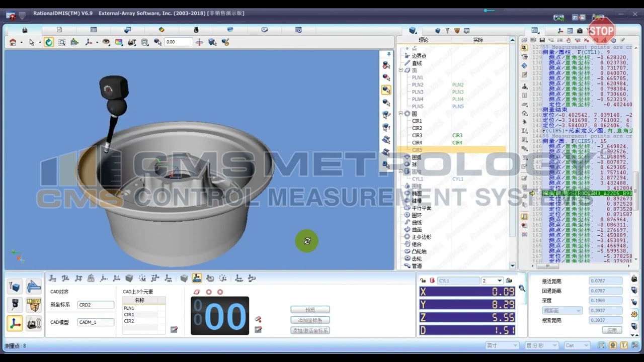Select the blue cube feature icon in the lower left panel

15,287
